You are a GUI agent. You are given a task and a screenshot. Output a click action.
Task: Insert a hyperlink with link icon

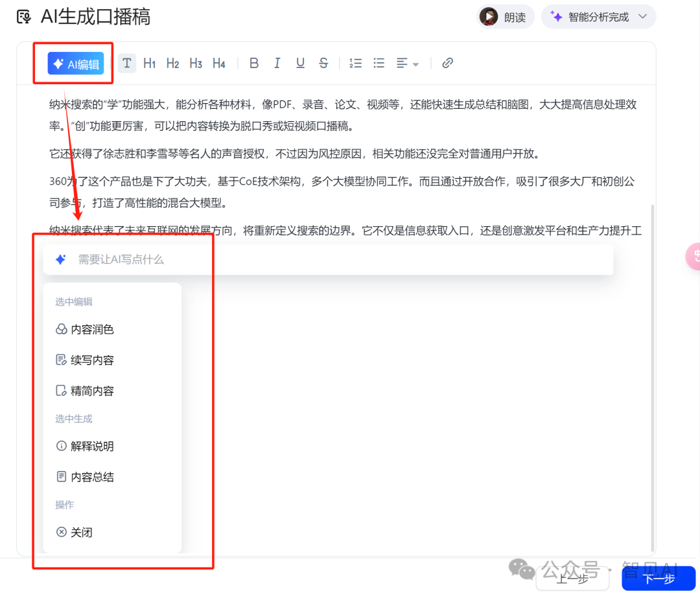point(447,63)
